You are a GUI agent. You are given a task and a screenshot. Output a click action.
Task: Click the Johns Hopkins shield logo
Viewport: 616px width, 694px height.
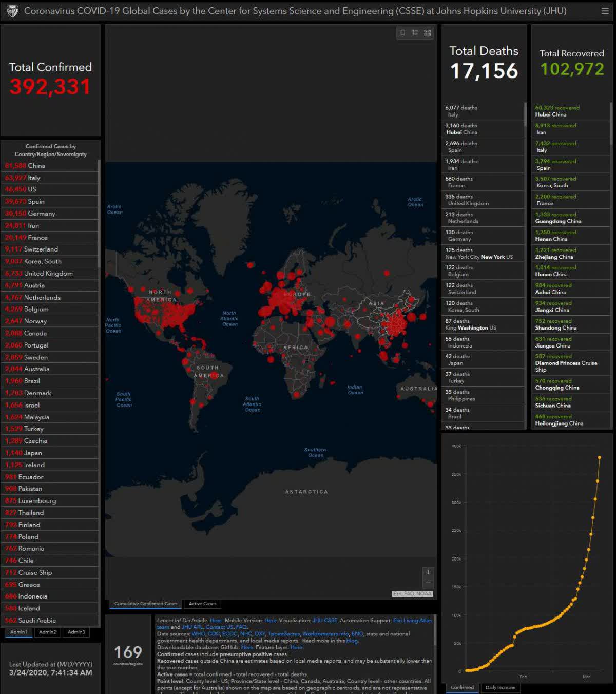pyautogui.click(x=12, y=11)
